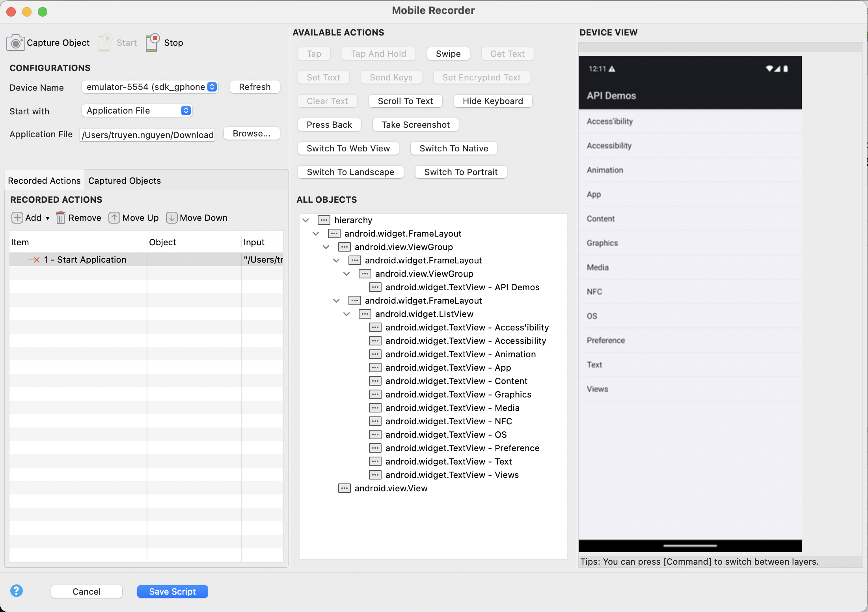The image size is (868, 612).
Task: Collapse the hierarchy root expander
Action: tap(305, 220)
